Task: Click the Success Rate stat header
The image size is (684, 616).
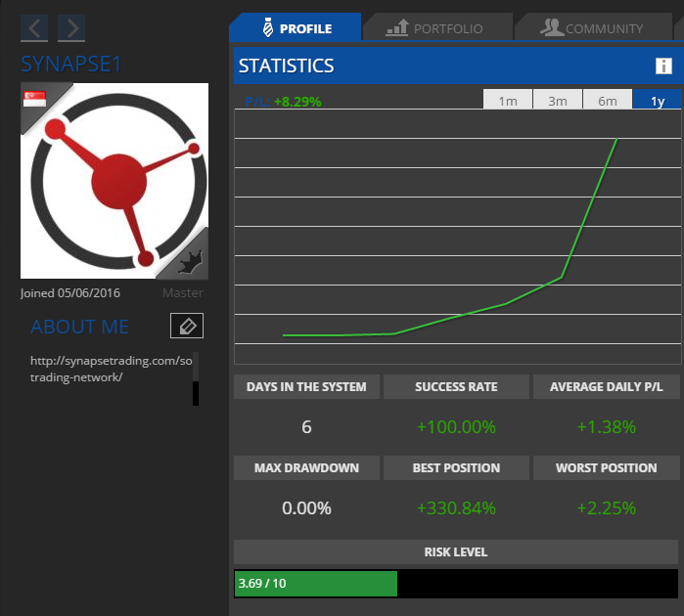Action: point(456,387)
